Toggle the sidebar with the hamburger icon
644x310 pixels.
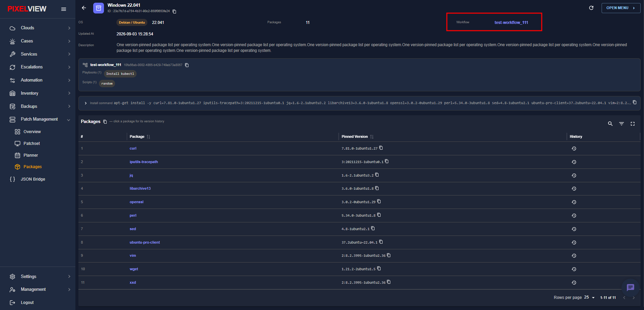point(64,9)
